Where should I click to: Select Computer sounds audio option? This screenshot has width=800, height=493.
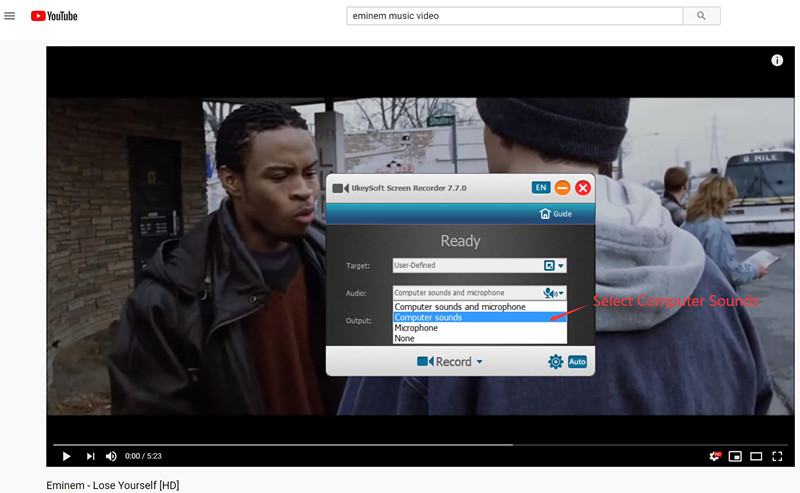click(x=479, y=317)
